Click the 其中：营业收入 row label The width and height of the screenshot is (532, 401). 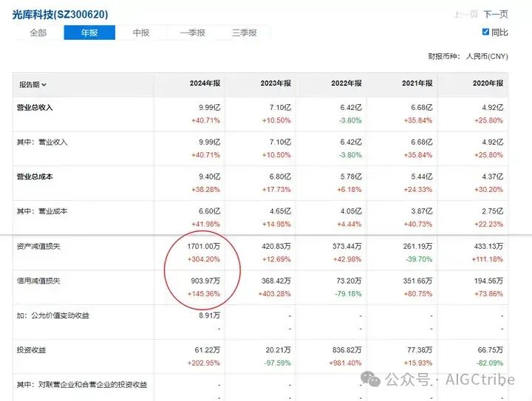click(x=42, y=143)
